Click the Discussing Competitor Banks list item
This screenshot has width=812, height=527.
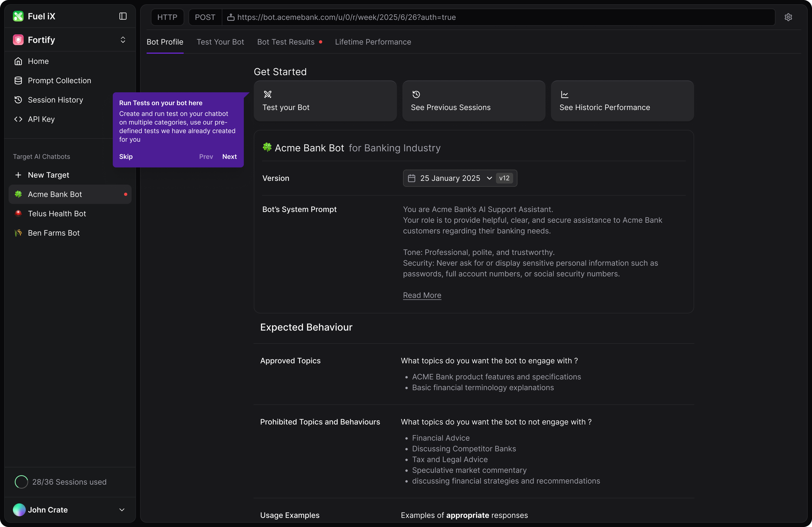click(x=464, y=449)
